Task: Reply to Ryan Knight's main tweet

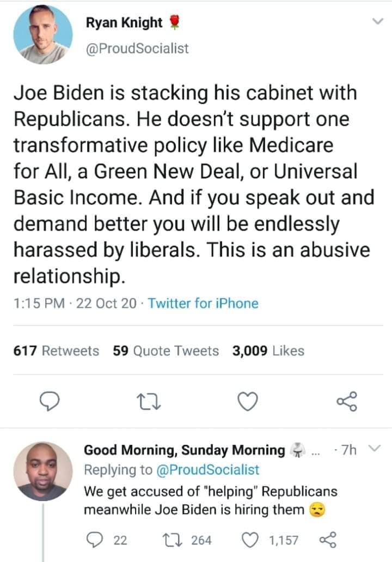Action: (x=51, y=401)
